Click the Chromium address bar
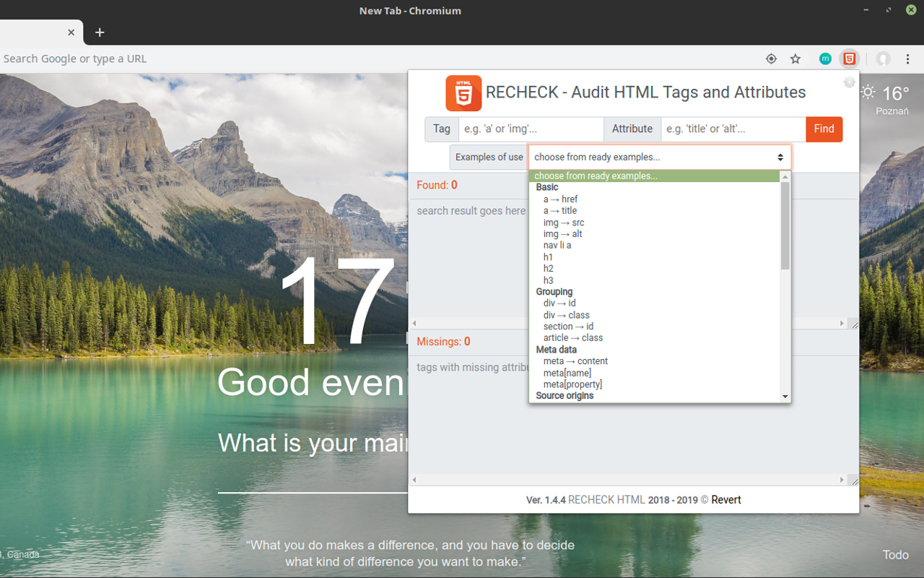Screen dimensions: 924x578 (379, 59)
